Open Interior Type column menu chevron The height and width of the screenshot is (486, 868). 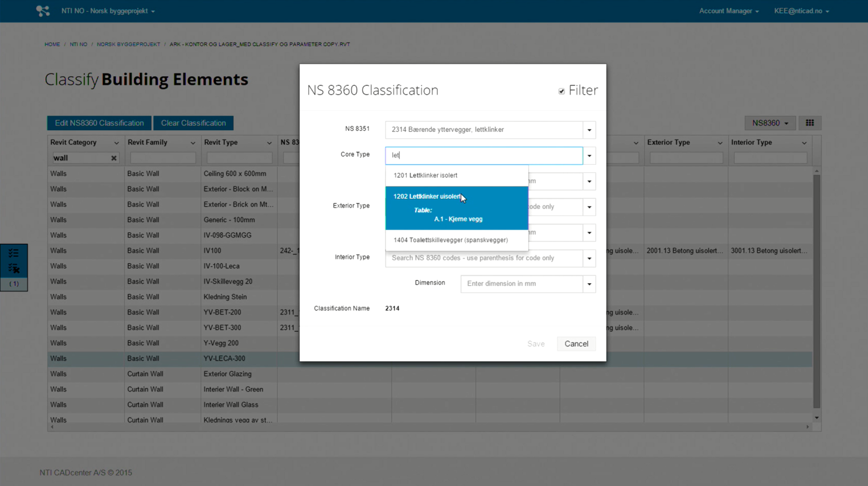(804, 143)
